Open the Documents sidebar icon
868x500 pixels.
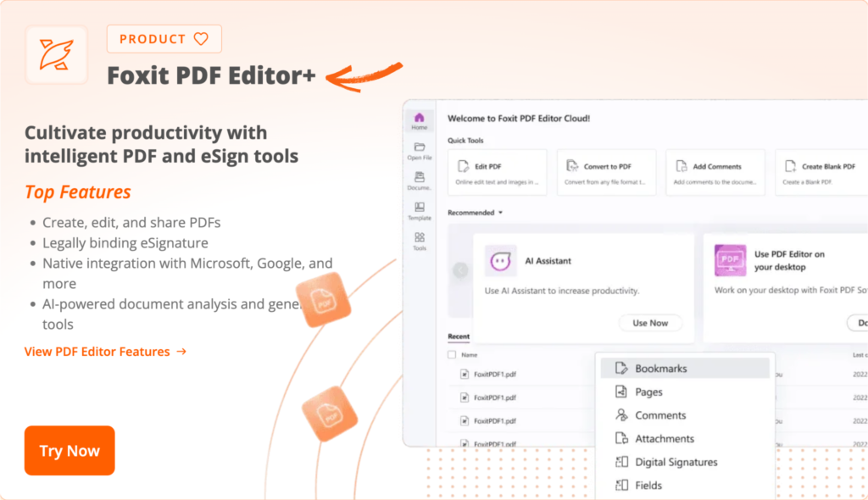pyautogui.click(x=420, y=177)
